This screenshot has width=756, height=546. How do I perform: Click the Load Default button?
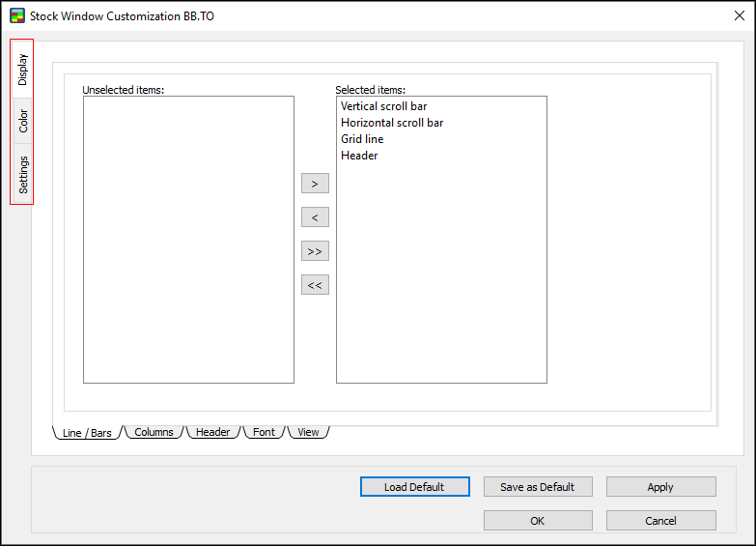(x=414, y=487)
